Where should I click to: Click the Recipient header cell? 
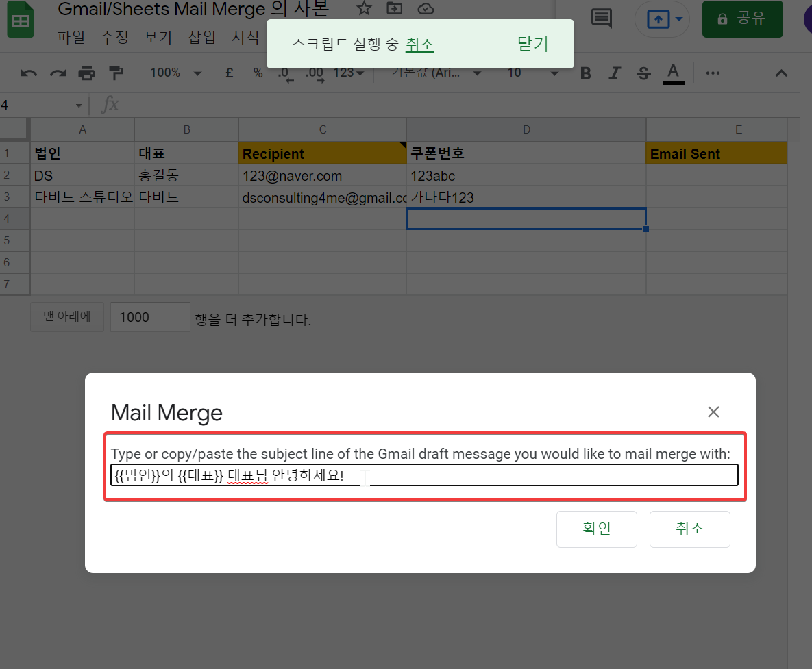point(323,153)
